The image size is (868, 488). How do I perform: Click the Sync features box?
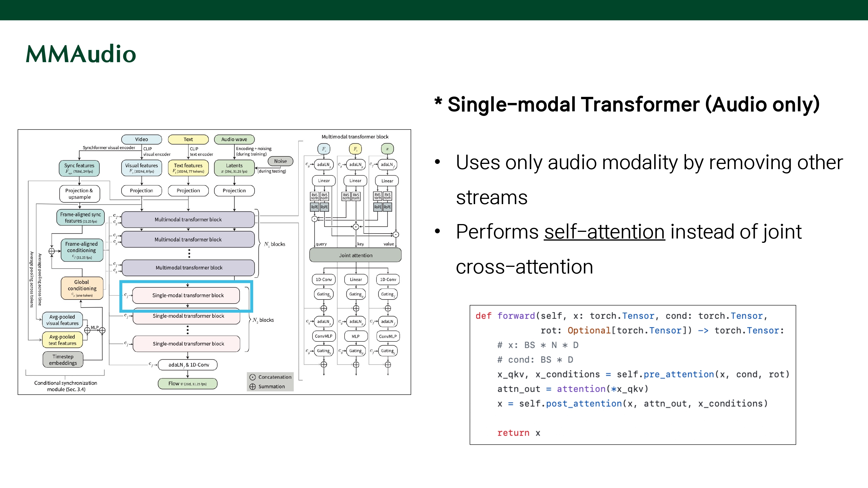[79, 168]
